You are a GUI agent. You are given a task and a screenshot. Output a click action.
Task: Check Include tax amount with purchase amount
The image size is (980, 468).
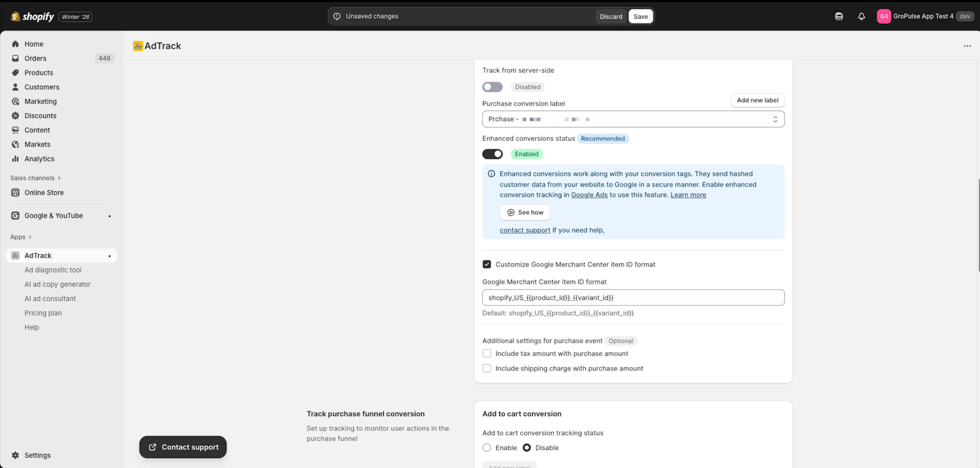[x=487, y=353]
